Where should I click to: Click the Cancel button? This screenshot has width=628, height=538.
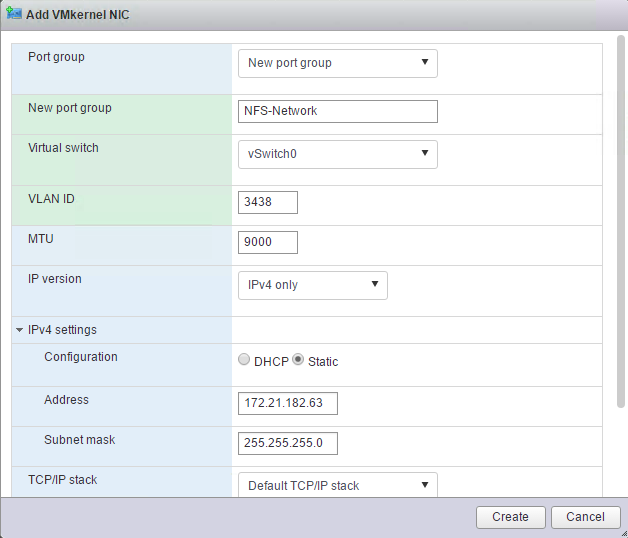point(585,517)
